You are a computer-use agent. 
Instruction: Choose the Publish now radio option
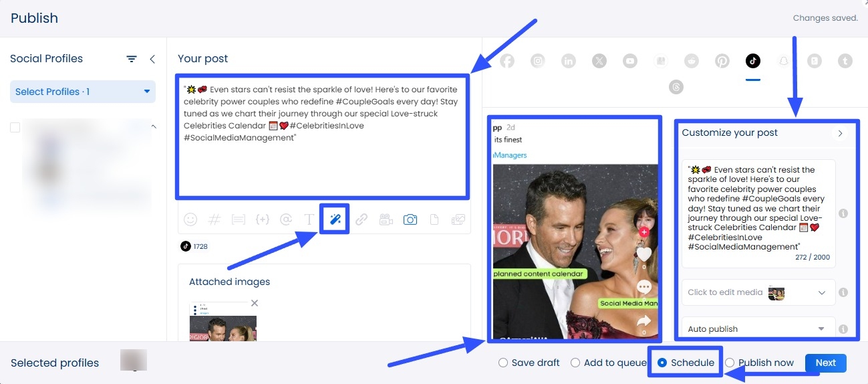pos(730,363)
